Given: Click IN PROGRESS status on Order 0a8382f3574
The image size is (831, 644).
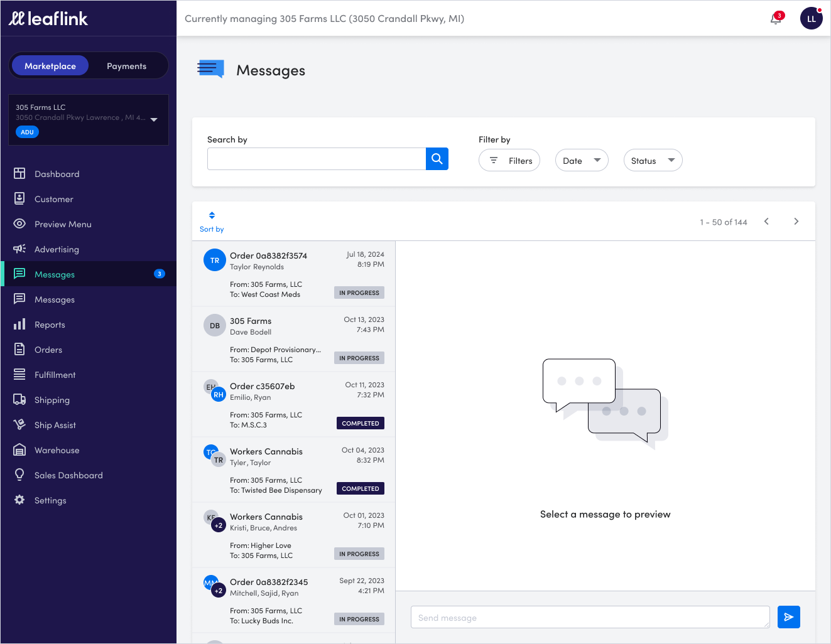Looking at the screenshot, I should click(x=359, y=292).
